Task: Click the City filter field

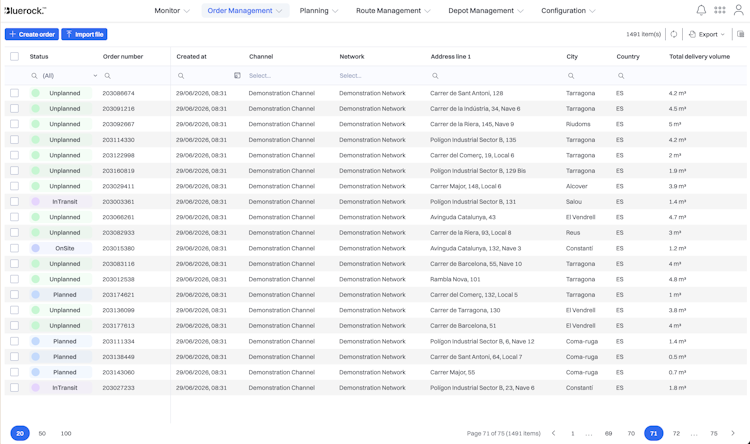Action: click(x=588, y=76)
